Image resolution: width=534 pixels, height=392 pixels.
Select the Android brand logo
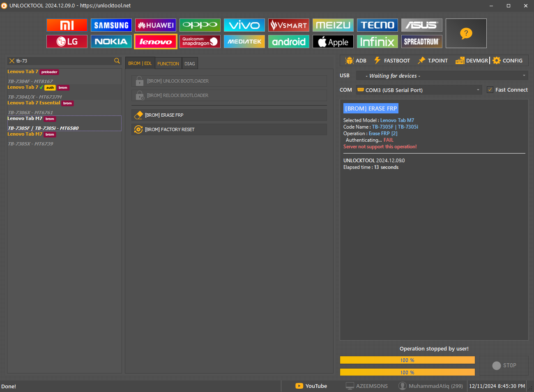pyautogui.click(x=289, y=42)
